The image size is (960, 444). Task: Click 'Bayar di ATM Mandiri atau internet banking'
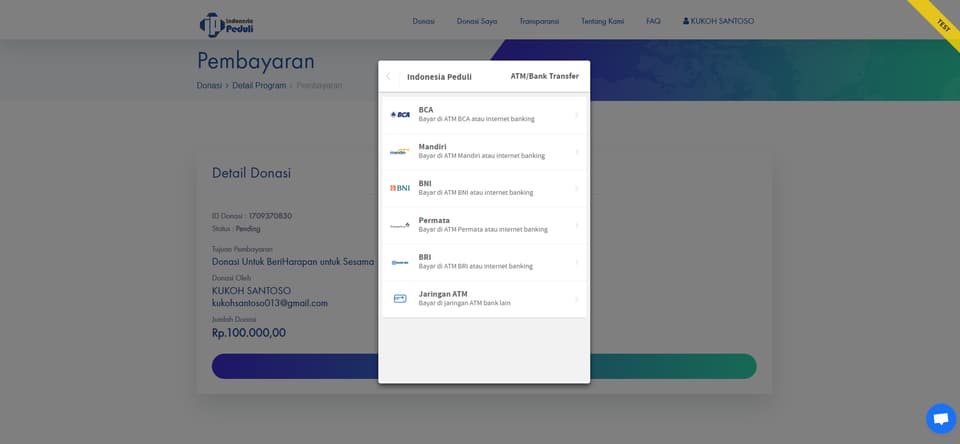pos(482,156)
